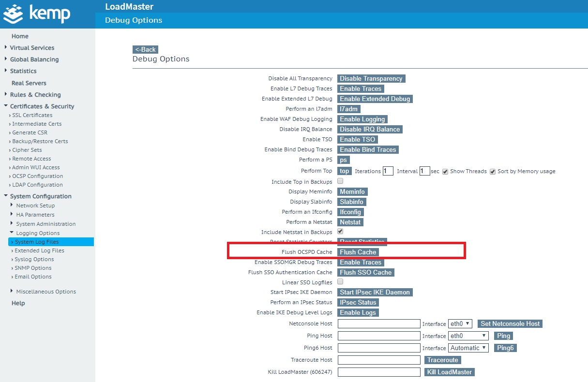588x382 pixels.
Task: Open Netconsole interface eth0 dropdown
Action: [x=460, y=323]
